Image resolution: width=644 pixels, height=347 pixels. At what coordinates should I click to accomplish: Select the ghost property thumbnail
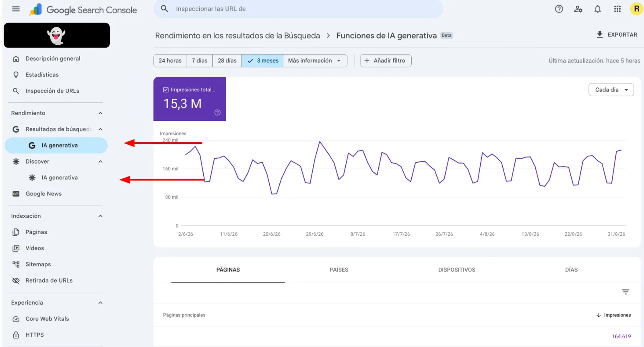(57, 35)
